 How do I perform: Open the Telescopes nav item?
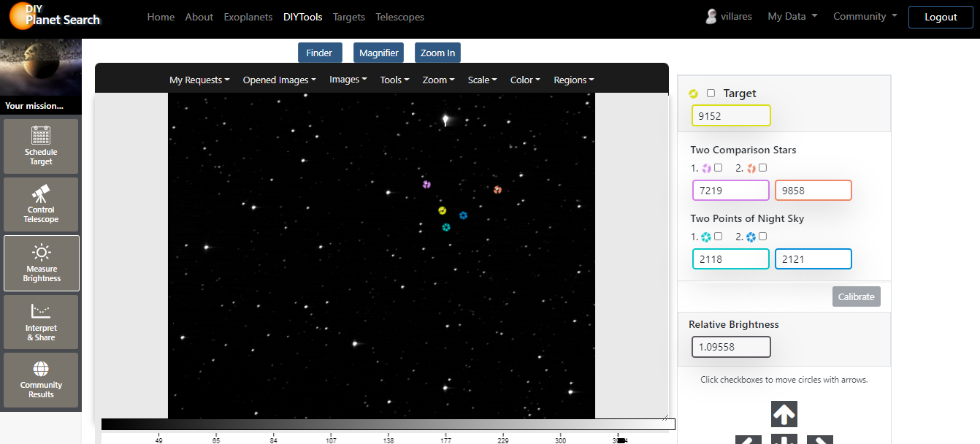pos(399,17)
